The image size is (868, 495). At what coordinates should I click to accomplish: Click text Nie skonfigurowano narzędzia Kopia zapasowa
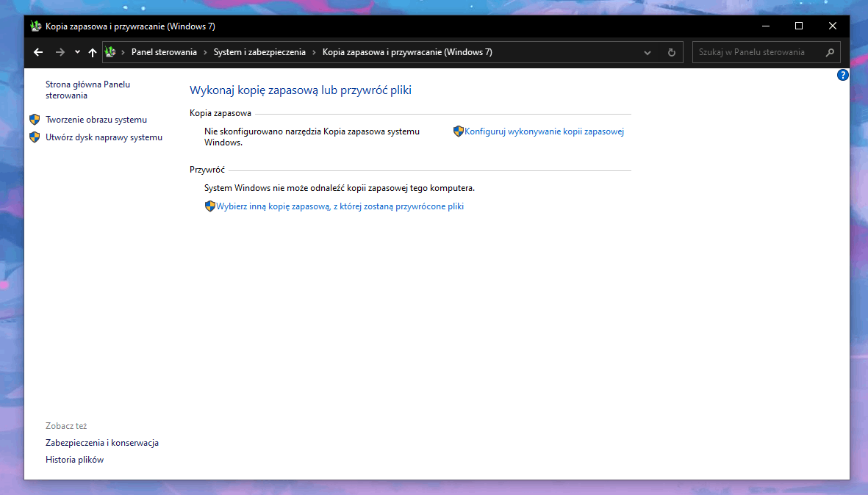pyautogui.click(x=312, y=137)
